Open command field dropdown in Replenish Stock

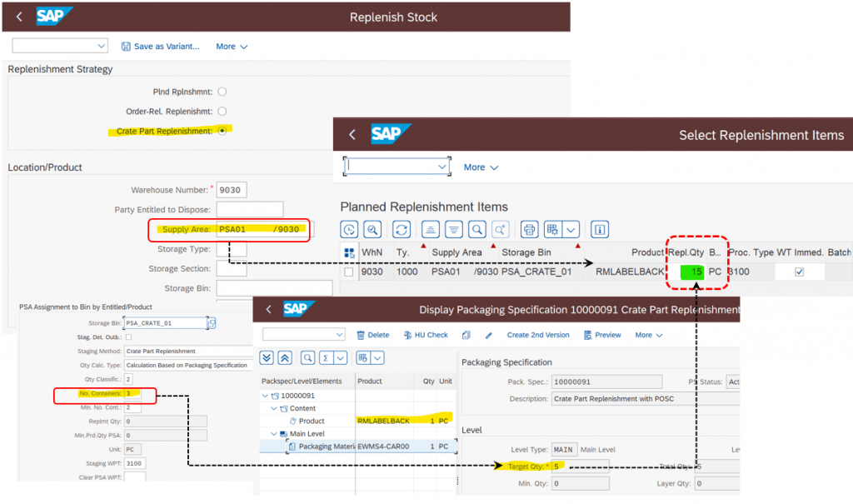[101, 47]
